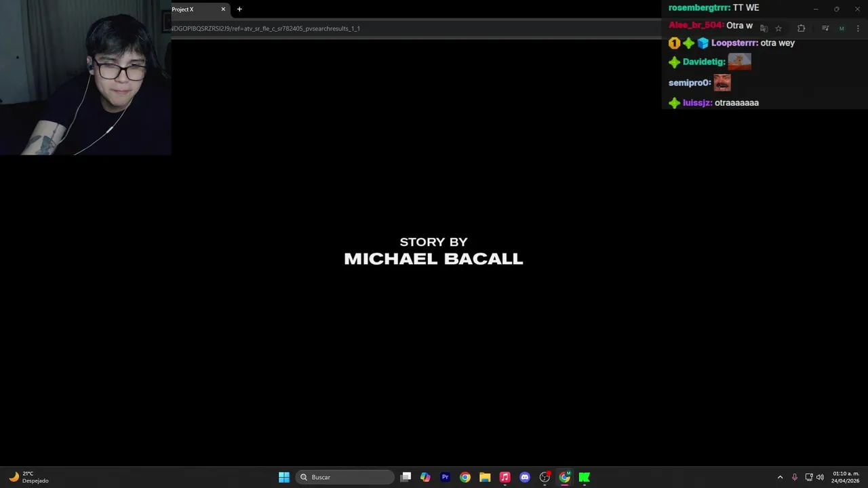Open the Chrome three-dot menu
Image resolution: width=868 pixels, height=488 pixels.
pos(858,28)
